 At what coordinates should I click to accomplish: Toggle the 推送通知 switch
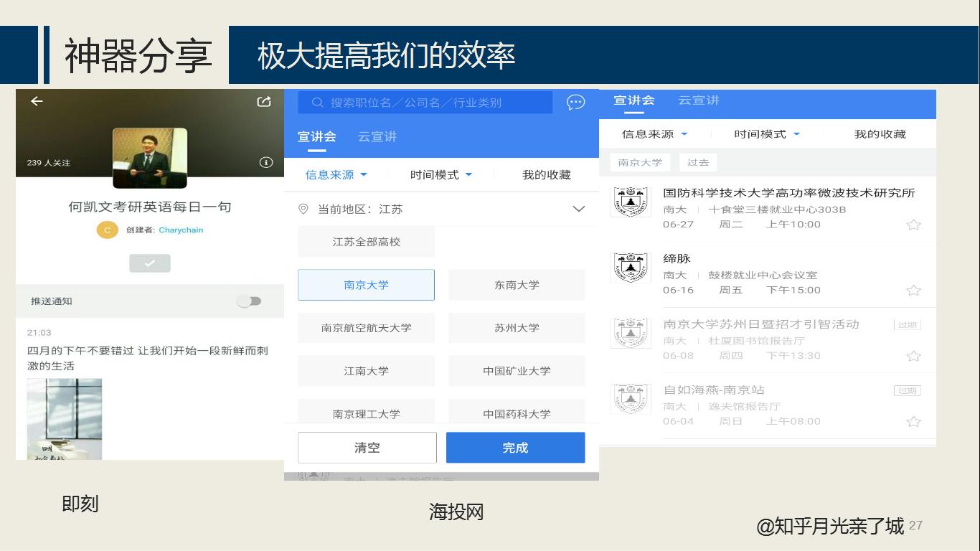coord(249,301)
